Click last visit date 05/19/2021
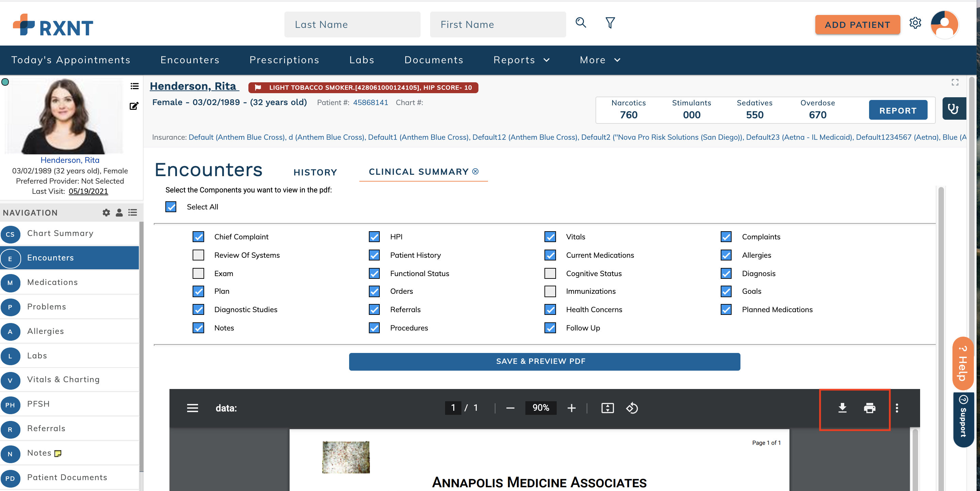980x491 pixels. (88, 191)
